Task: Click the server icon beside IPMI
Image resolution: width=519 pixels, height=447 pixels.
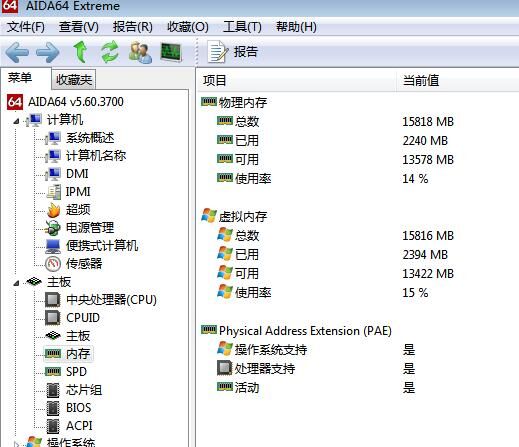Action: tap(54, 192)
